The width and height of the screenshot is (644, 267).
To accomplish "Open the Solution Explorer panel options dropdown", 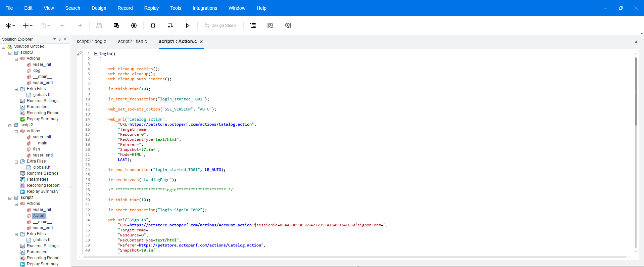I will (54, 39).
